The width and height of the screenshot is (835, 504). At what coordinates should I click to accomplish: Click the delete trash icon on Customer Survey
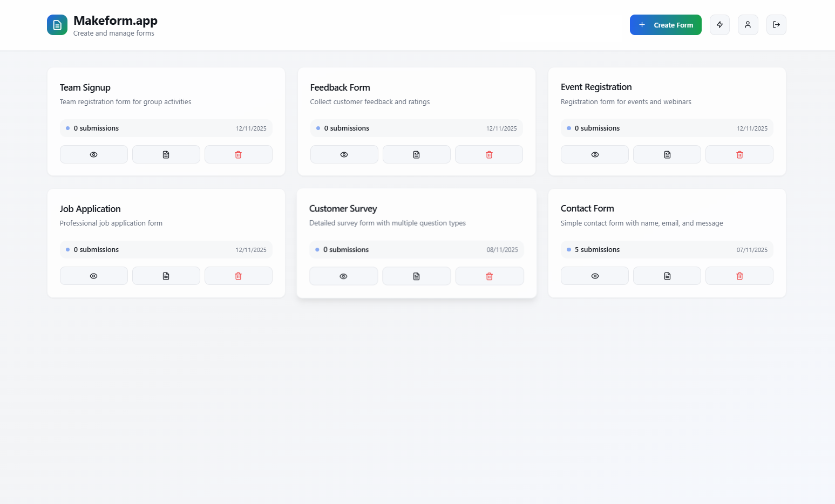(x=489, y=276)
